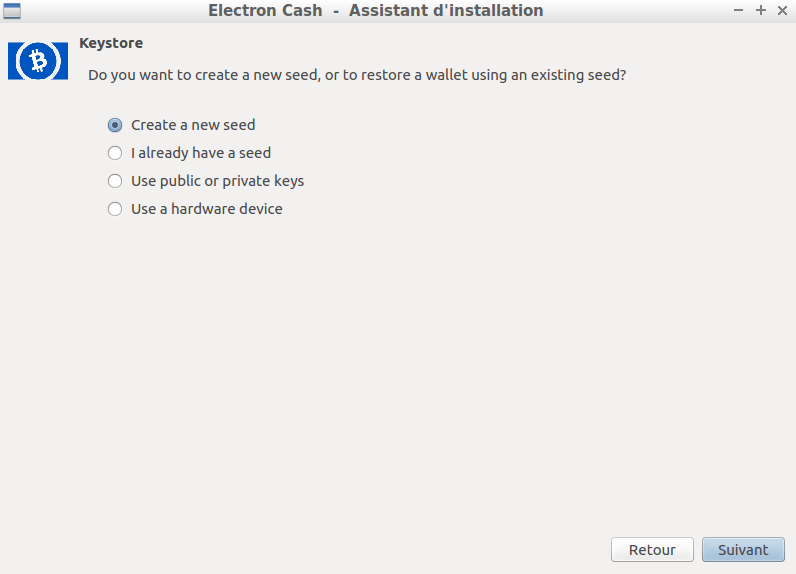This screenshot has height=574, width=796.
Task: Minimize the Electron Cash wizard window
Action: [738, 10]
